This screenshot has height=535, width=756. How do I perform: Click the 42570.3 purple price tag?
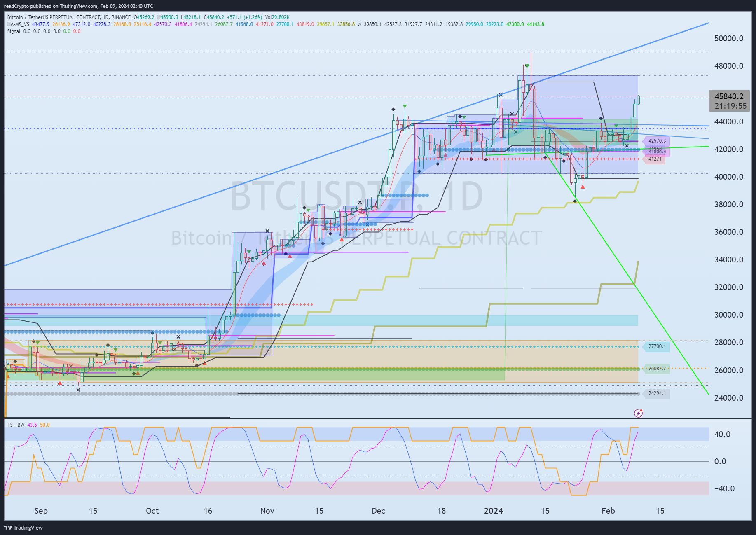[x=657, y=141]
